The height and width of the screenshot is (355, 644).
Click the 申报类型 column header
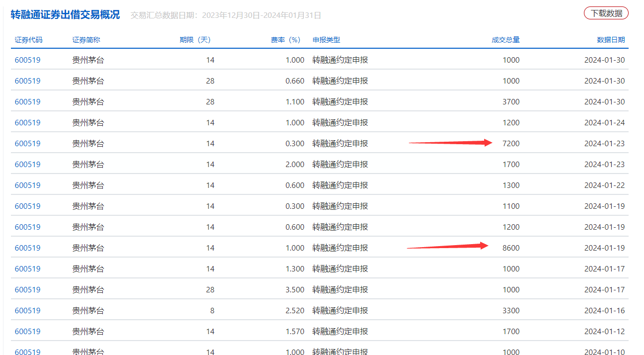click(x=326, y=40)
